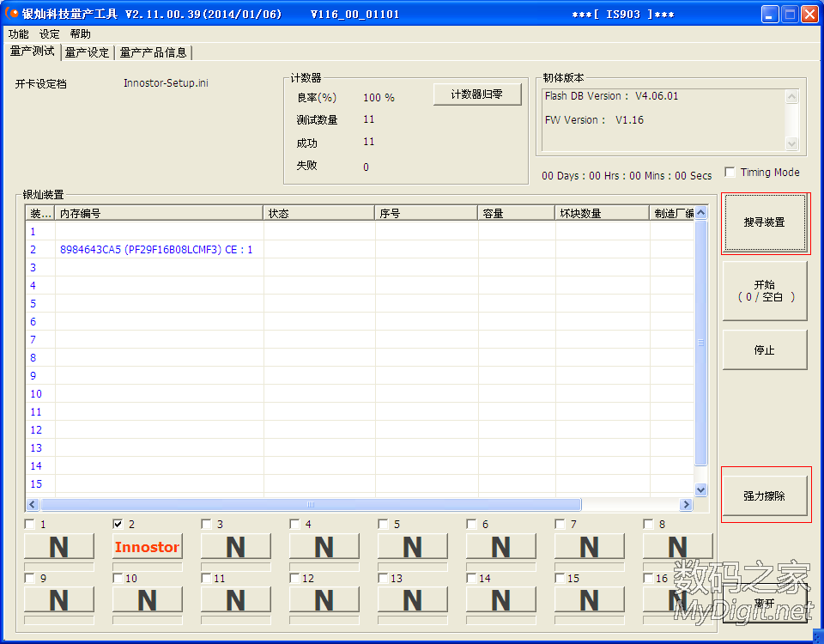
Task: Click device list scroll-up arrow
Action: (700, 212)
